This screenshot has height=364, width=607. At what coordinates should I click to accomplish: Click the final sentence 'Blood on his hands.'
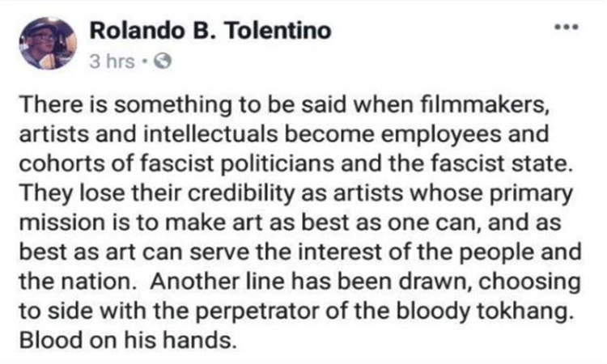127,341
